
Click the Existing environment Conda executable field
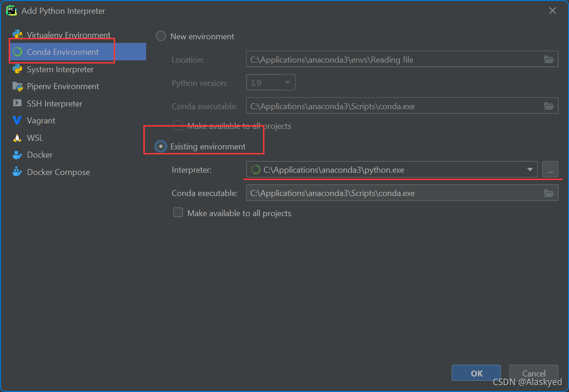[x=402, y=193]
